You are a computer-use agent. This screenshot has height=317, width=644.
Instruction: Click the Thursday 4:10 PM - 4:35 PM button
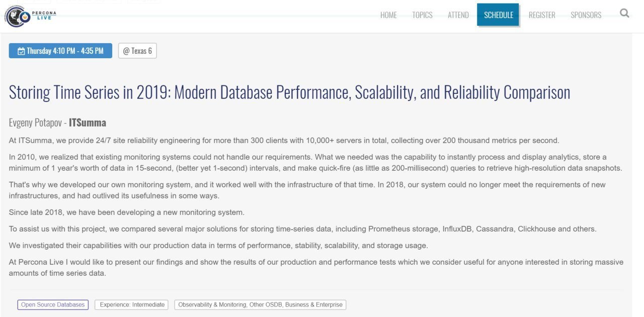click(x=60, y=51)
